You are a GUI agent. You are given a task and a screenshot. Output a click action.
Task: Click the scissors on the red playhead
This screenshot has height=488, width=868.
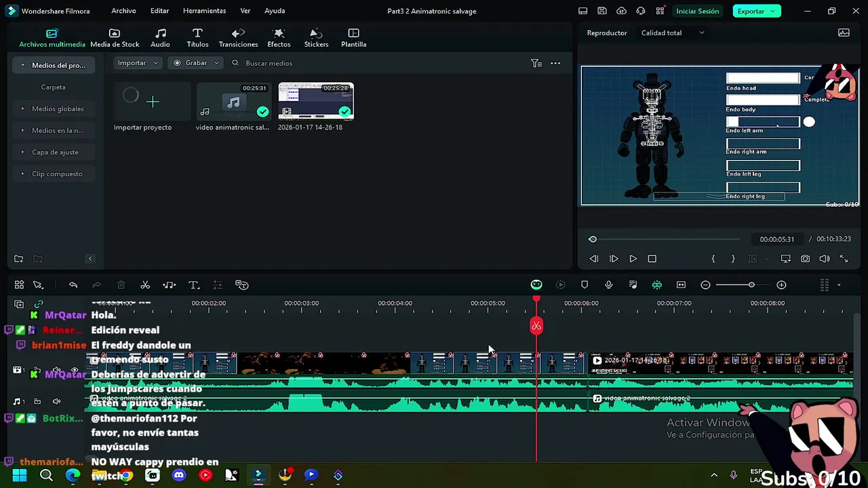pyautogui.click(x=536, y=327)
